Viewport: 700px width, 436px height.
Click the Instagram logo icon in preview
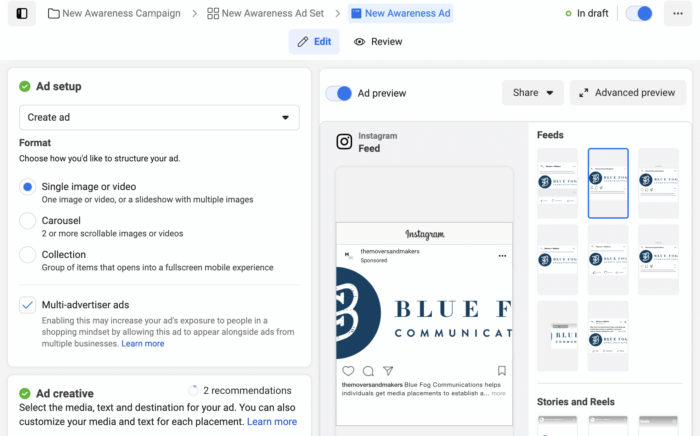[x=344, y=142]
